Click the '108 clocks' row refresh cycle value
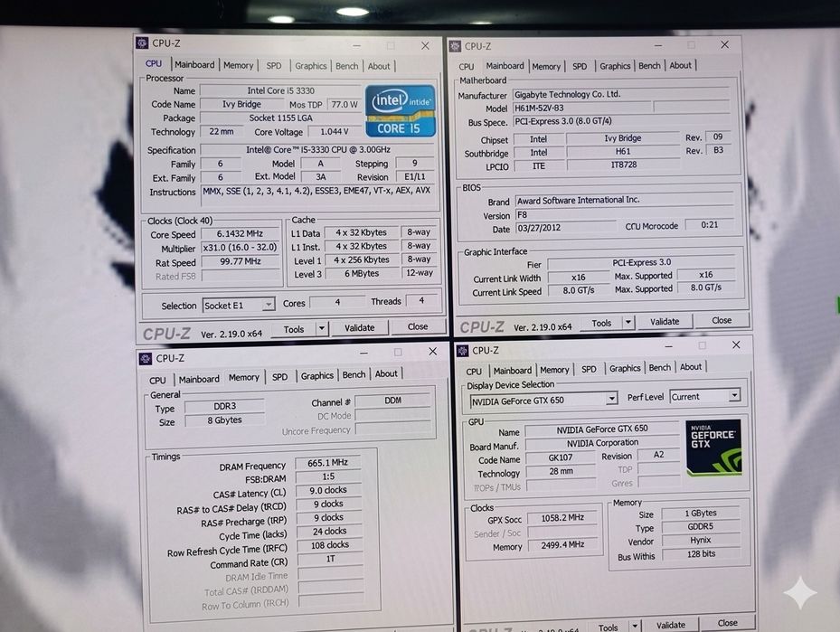The image size is (840, 632). pos(330,544)
